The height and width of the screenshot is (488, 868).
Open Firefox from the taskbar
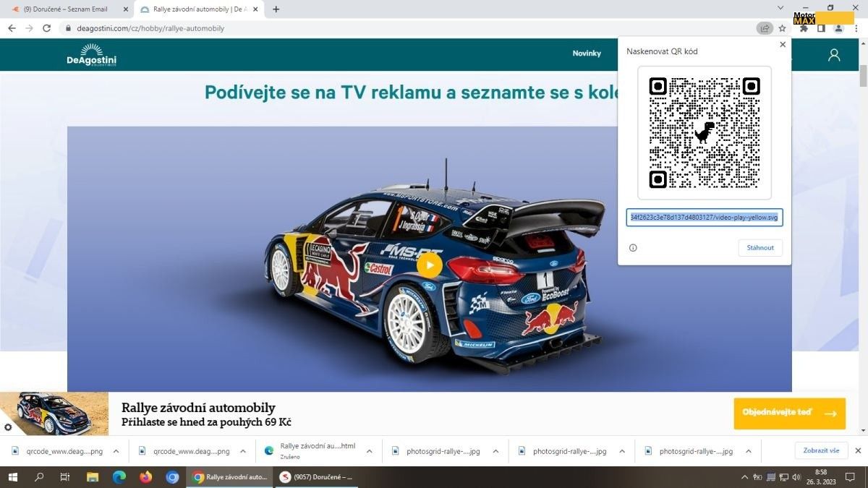point(145,477)
